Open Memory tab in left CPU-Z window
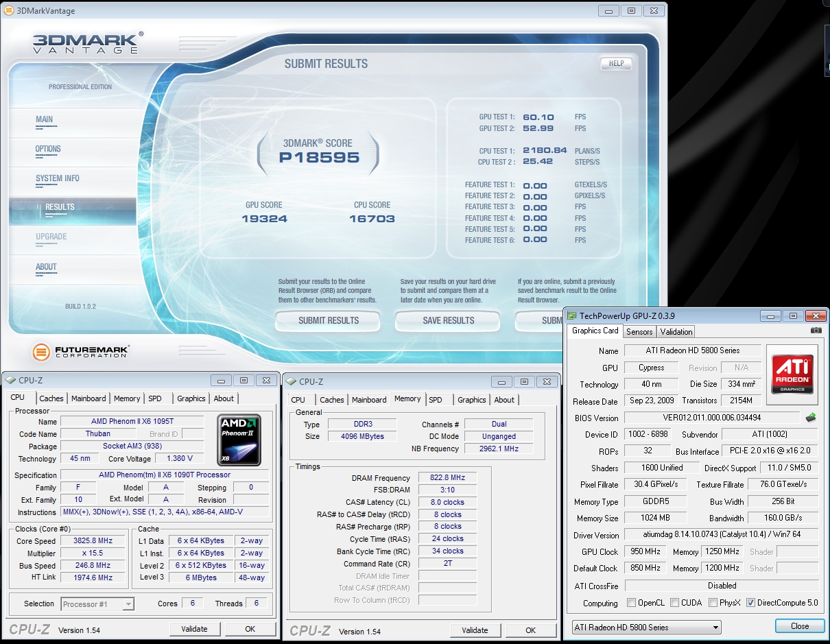This screenshot has width=830, height=644. pyautogui.click(x=127, y=398)
